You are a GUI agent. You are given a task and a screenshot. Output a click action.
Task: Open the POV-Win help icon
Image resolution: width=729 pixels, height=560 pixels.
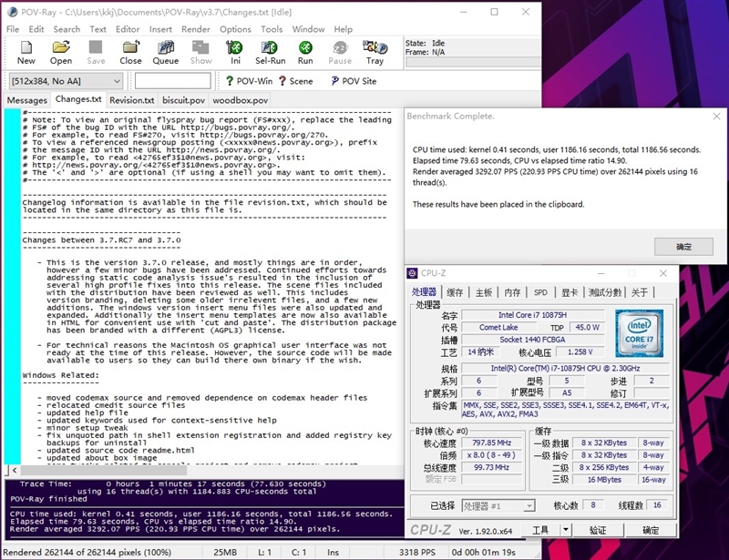tap(248, 81)
